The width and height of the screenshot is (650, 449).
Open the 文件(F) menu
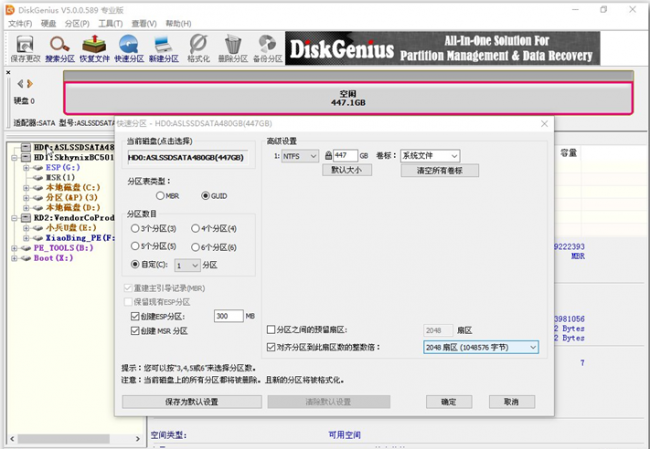20,24
